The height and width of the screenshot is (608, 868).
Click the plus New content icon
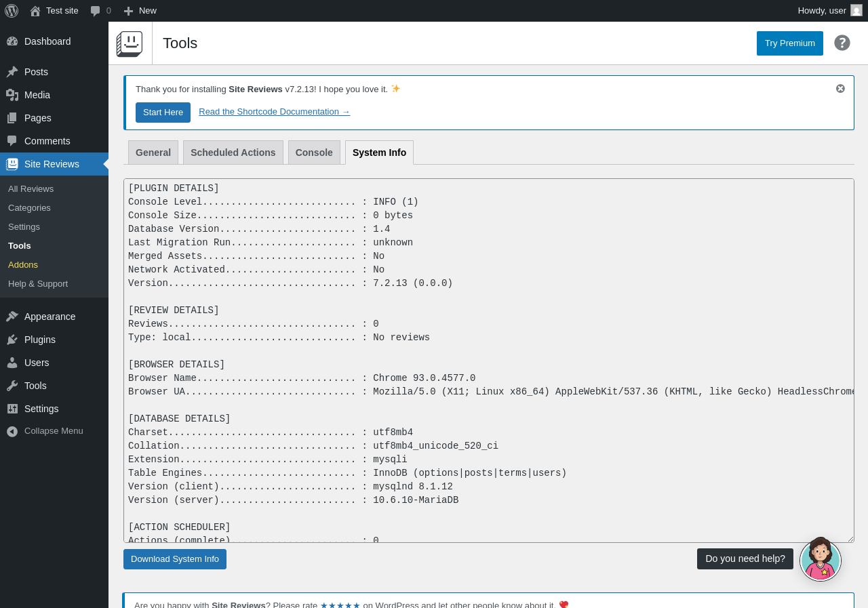pos(128,11)
